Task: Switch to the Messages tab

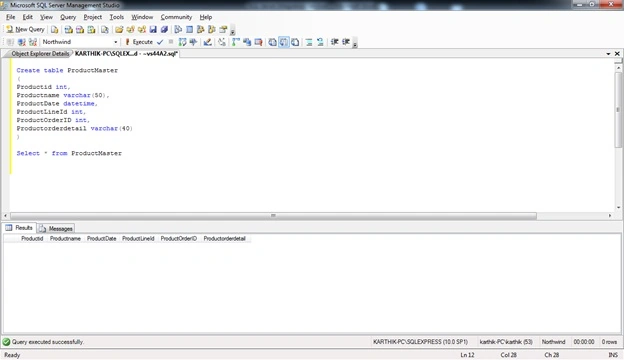Action: coord(56,229)
